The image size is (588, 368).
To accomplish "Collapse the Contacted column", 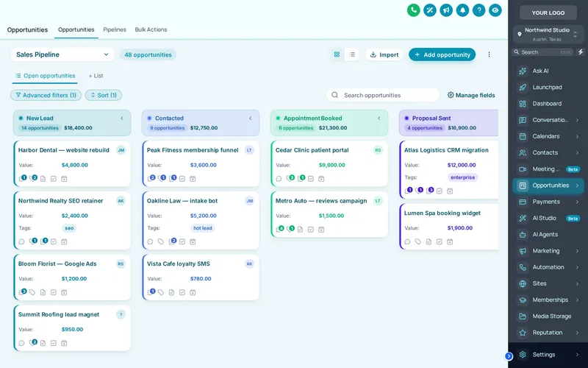I will pyautogui.click(x=251, y=118).
